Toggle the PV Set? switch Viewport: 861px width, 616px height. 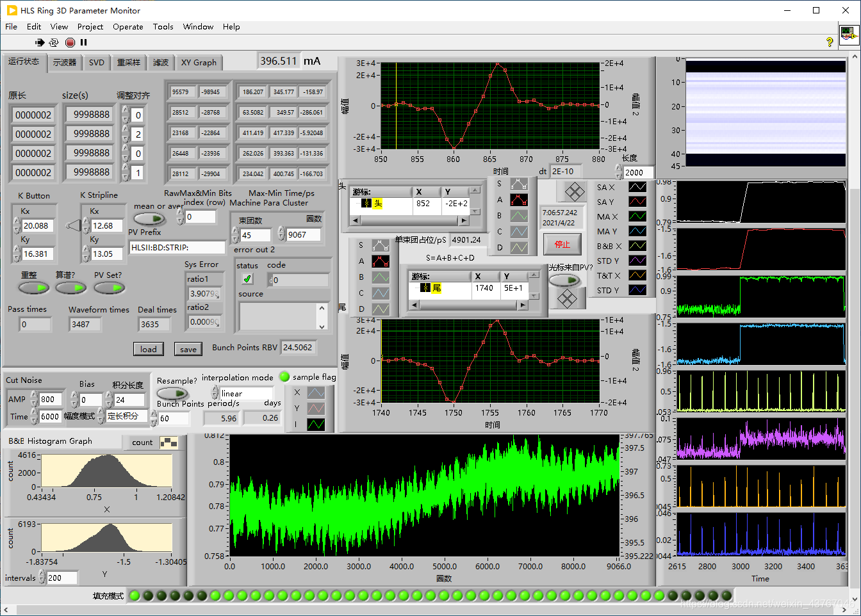(110, 288)
